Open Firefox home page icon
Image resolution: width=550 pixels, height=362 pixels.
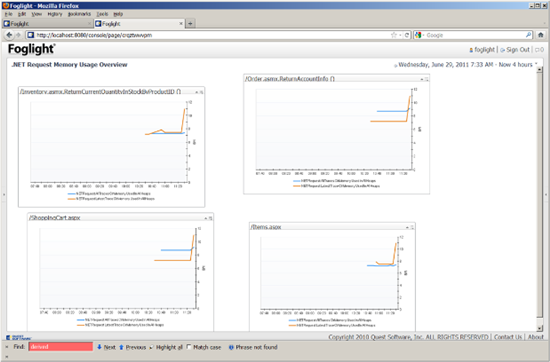[541, 35]
